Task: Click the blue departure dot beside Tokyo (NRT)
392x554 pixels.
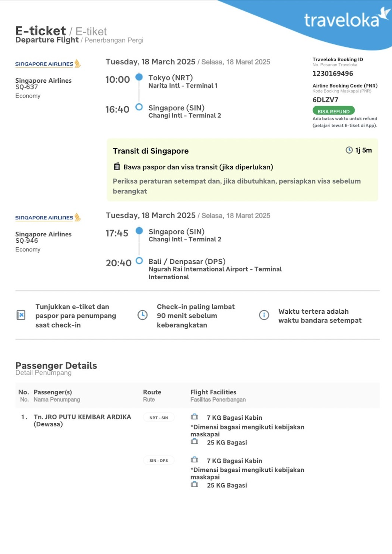Action: pyautogui.click(x=139, y=77)
